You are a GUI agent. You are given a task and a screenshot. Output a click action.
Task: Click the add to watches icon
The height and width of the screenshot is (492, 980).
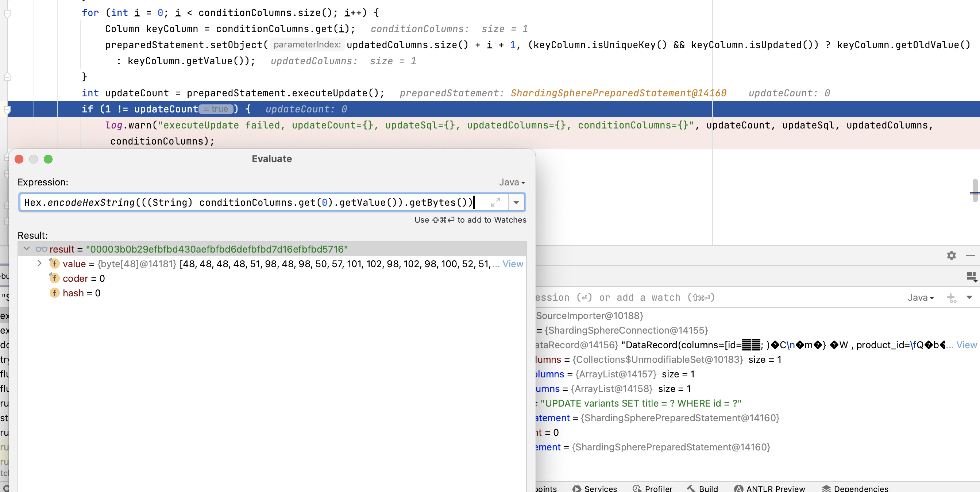(951, 298)
